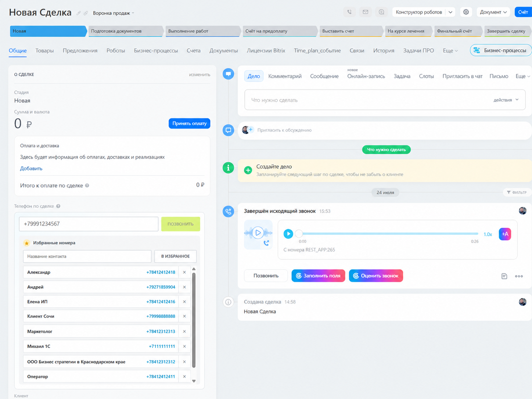Open three-dot menu on call record
Screen dimensions: 532x399
point(519,276)
